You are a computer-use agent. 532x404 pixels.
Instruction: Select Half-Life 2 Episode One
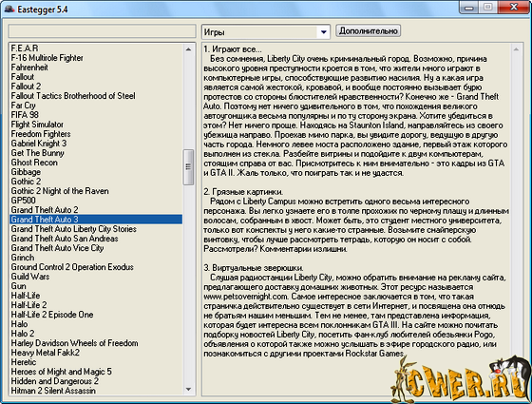96,315
